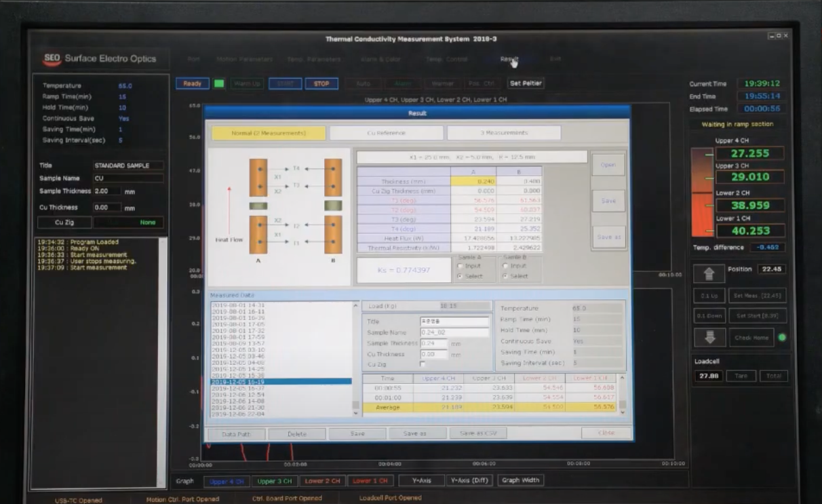Click the Save as CSV button
Viewport: 822px width, 504px height.
477,433
